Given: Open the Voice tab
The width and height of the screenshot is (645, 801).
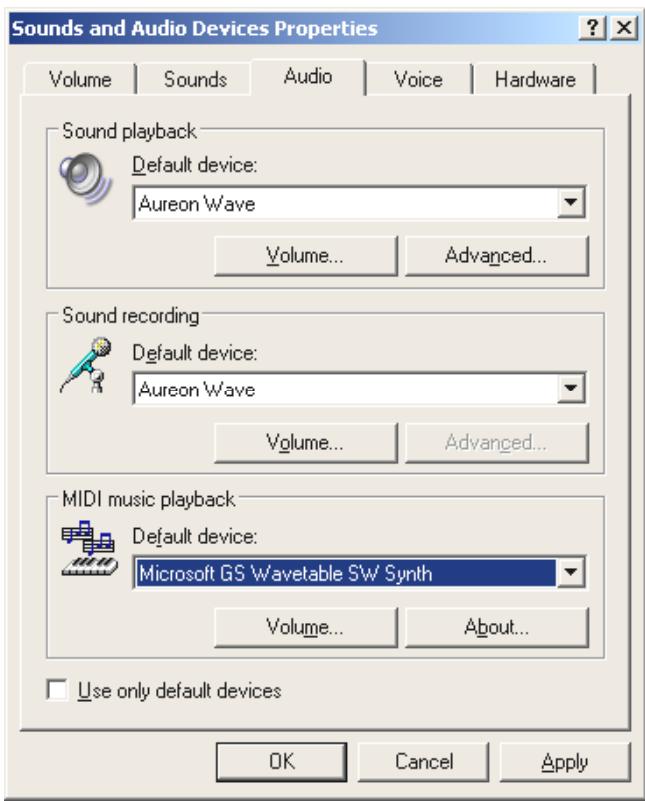Looking at the screenshot, I should click(418, 79).
